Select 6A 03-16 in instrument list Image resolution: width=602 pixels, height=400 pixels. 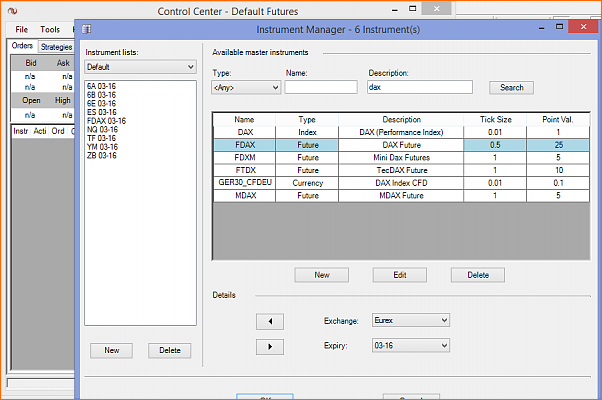click(x=101, y=86)
